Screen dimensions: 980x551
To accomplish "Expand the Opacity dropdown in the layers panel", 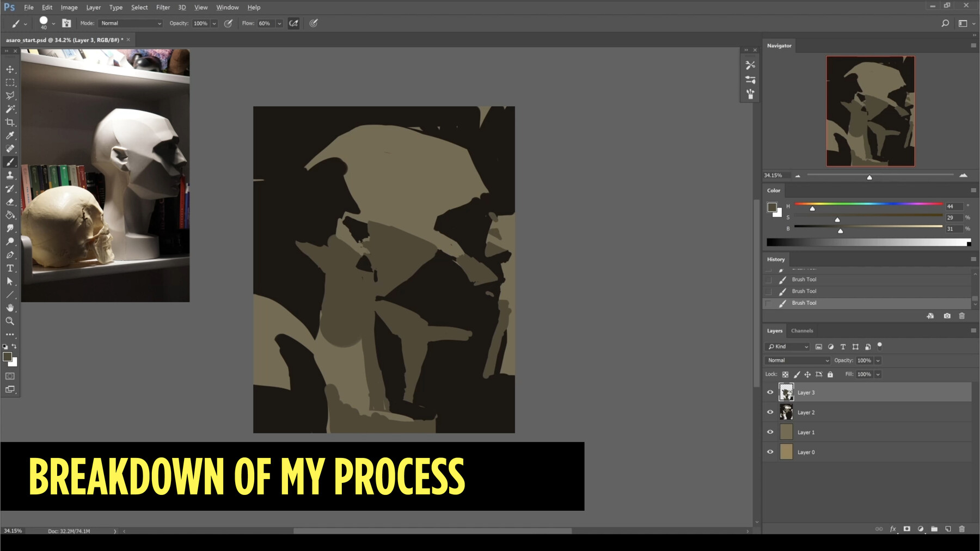I will coord(877,360).
